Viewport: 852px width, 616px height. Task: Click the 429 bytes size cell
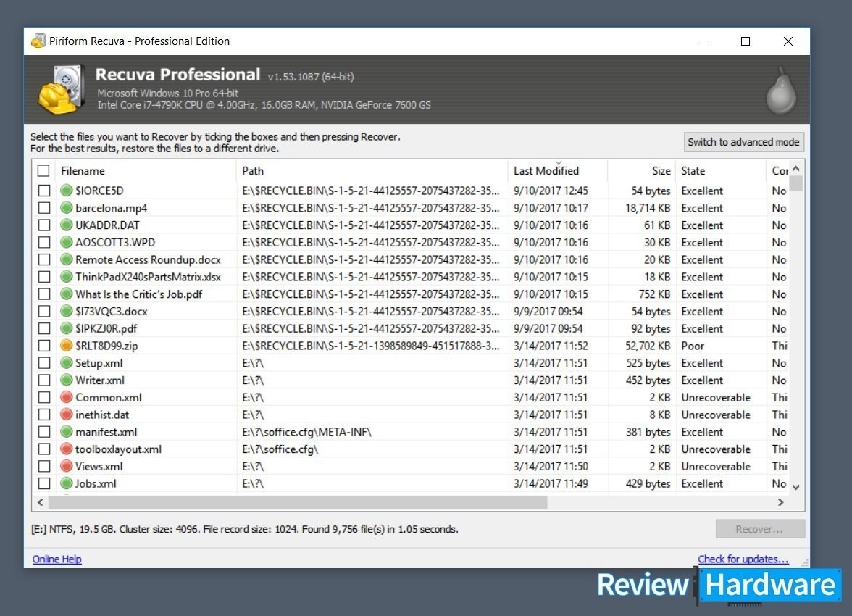(x=648, y=483)
